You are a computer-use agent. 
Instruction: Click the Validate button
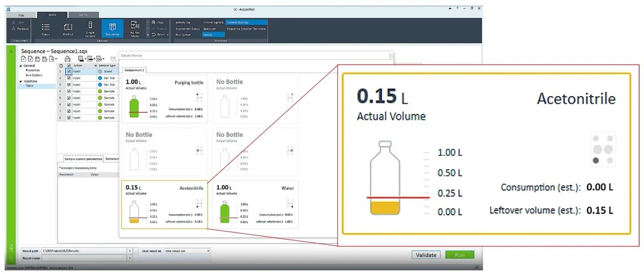click(x=426, y=254)
